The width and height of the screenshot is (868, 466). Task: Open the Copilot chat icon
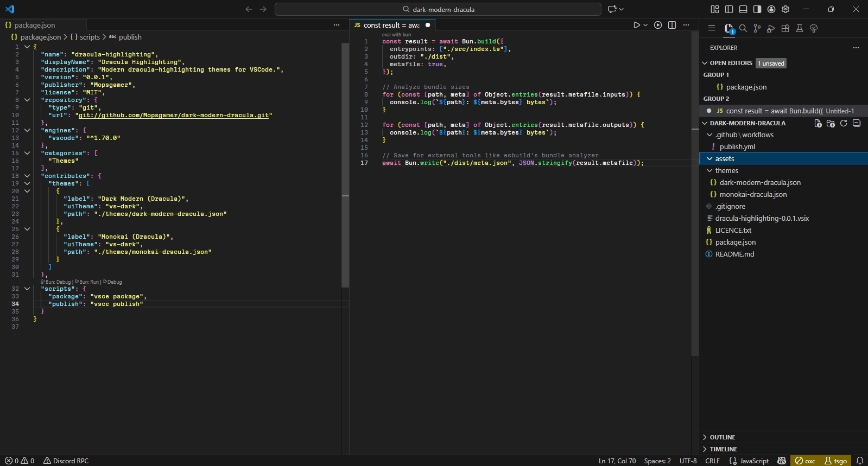[612, 9]
